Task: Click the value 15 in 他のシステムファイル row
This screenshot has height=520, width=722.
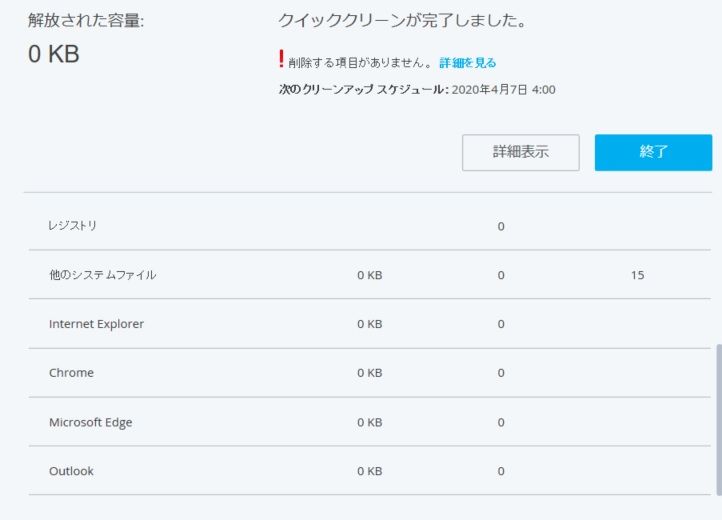Action: click(637, 275)
